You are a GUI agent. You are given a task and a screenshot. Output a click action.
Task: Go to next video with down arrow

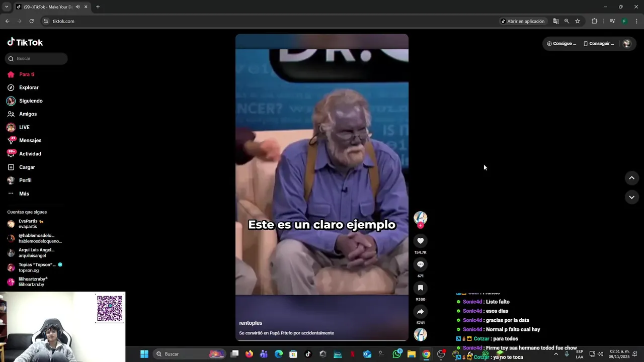631,197
